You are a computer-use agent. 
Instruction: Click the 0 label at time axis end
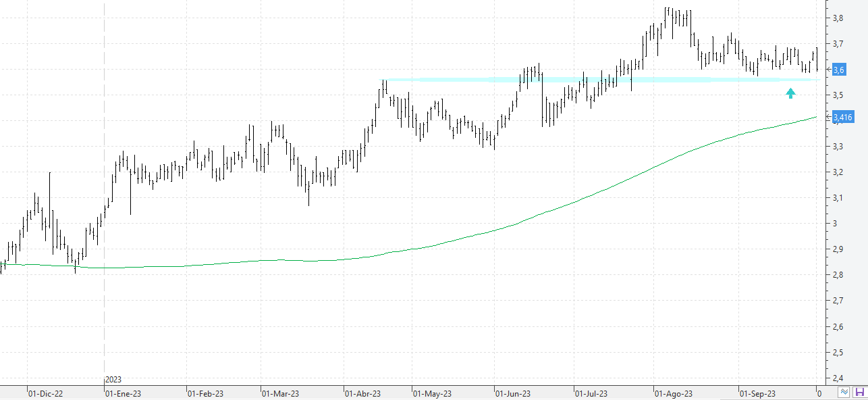pos(819,393)
